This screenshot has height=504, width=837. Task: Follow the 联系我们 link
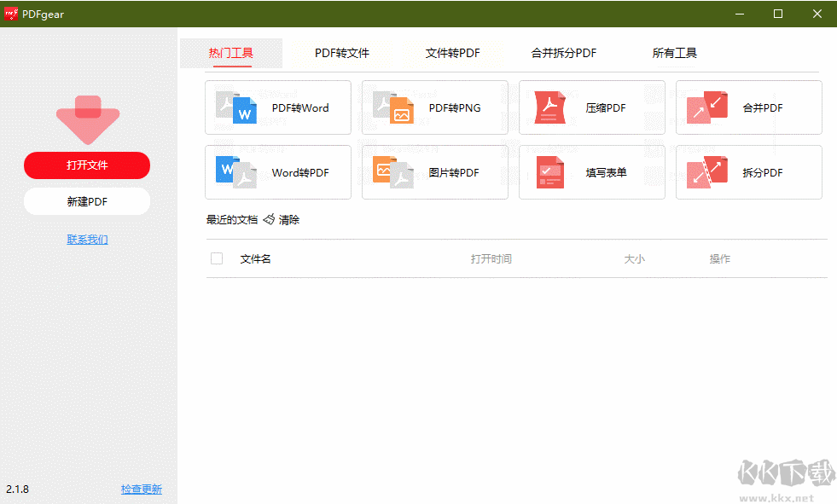(87, 240)
